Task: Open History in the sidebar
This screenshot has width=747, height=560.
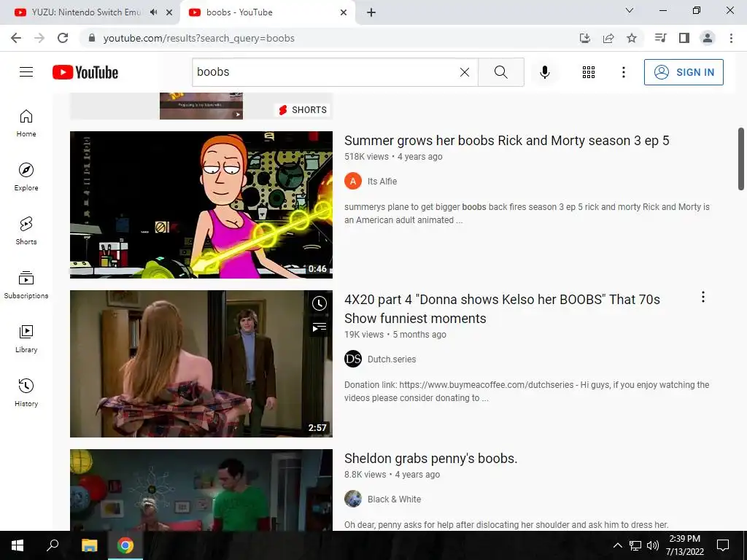Action: click(26, 392)
